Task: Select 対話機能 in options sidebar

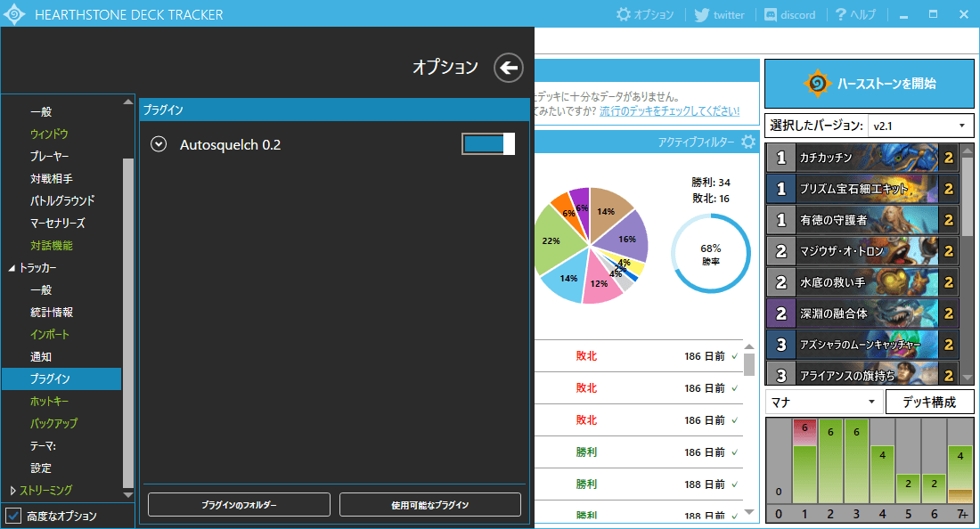Action: click(x=52, y=246)
